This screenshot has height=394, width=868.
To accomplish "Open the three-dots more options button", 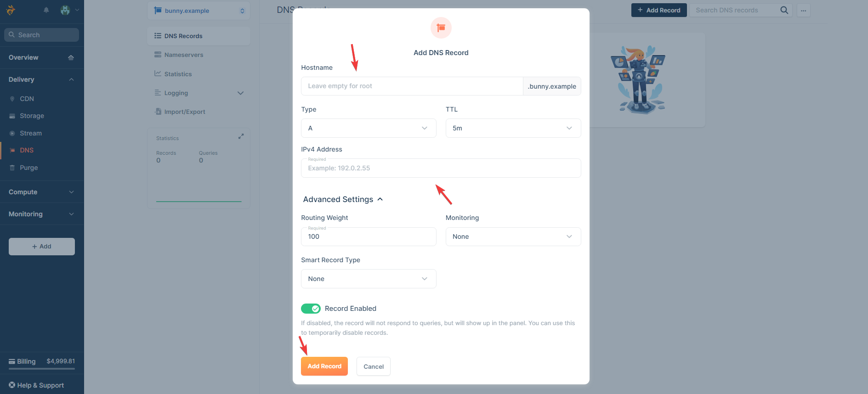I will (x=803, y=10).
